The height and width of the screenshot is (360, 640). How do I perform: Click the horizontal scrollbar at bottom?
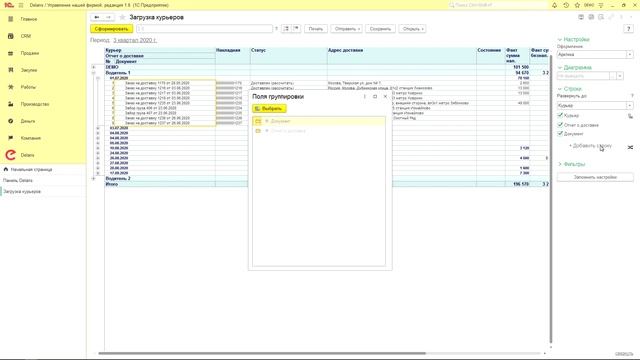[x=262, y=353]
